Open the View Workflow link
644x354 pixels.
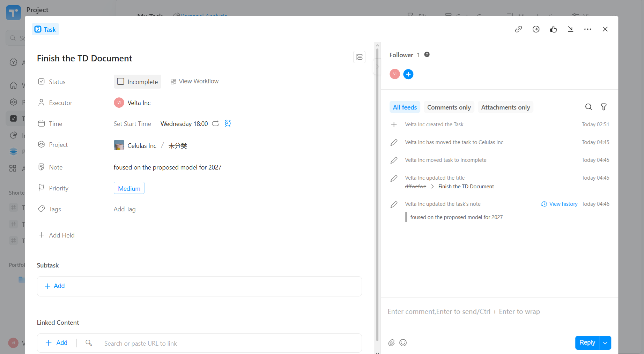194,81
